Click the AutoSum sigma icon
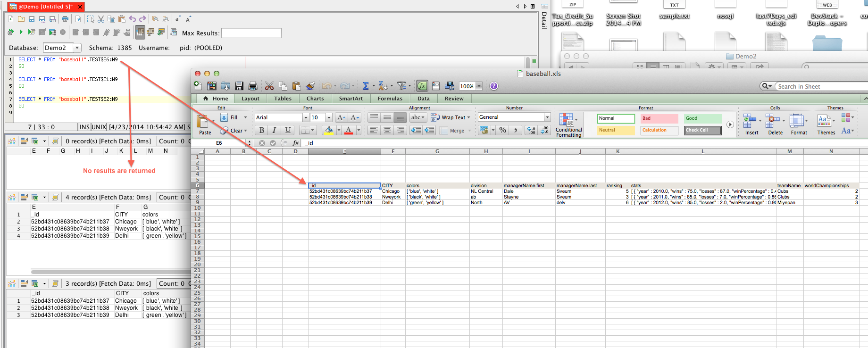Screen dimensions: 868x348 (366, 86)
